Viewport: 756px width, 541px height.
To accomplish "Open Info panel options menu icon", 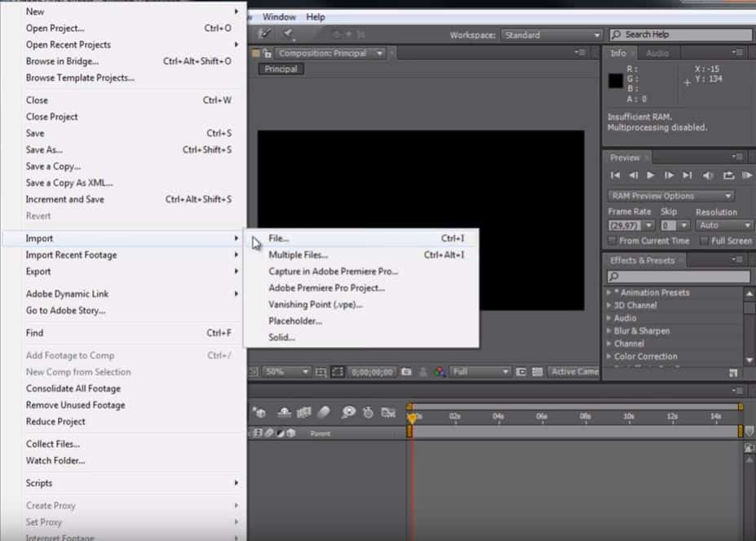I will click(x=737, y=52).
